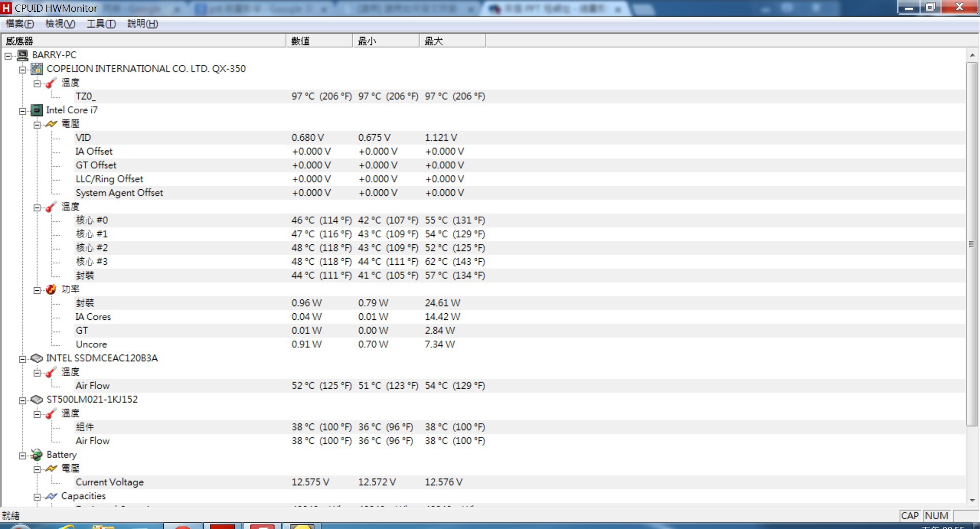Select the Battery icon
The image size is (980, 529).
pyautogui.click(x=37, y=455)
